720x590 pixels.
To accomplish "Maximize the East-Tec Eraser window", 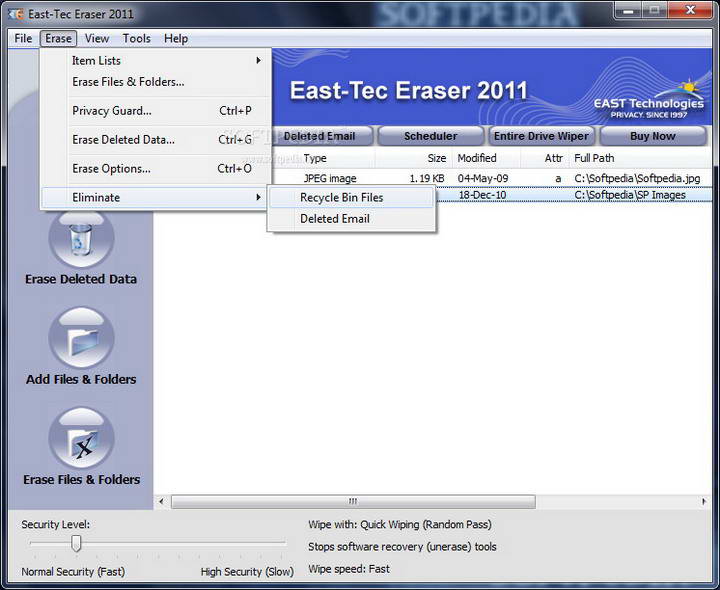I will click(x=654, y=11).
